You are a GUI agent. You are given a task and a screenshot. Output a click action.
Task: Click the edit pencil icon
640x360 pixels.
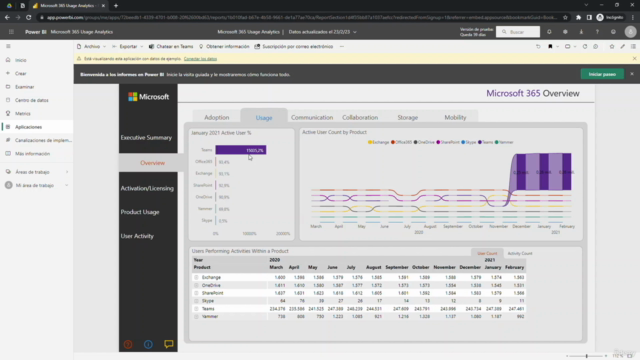[623, 47]
